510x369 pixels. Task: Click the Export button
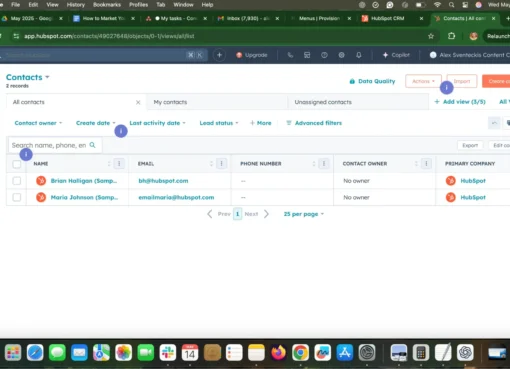tap(470, 145)
